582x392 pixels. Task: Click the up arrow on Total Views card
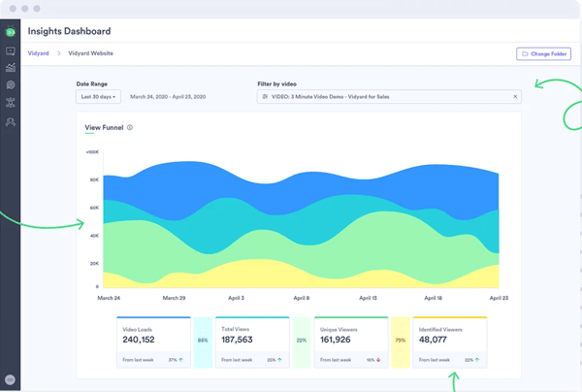point(279,360)
